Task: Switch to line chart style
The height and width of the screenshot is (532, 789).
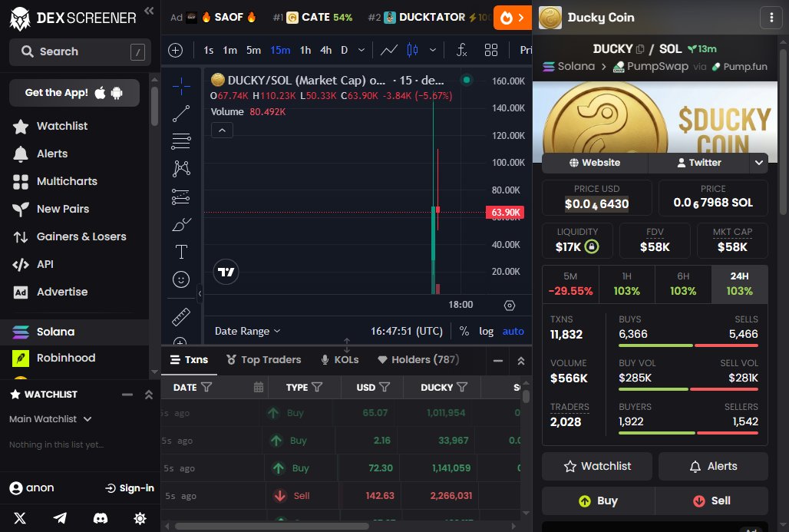Action: tap(388, 50)
